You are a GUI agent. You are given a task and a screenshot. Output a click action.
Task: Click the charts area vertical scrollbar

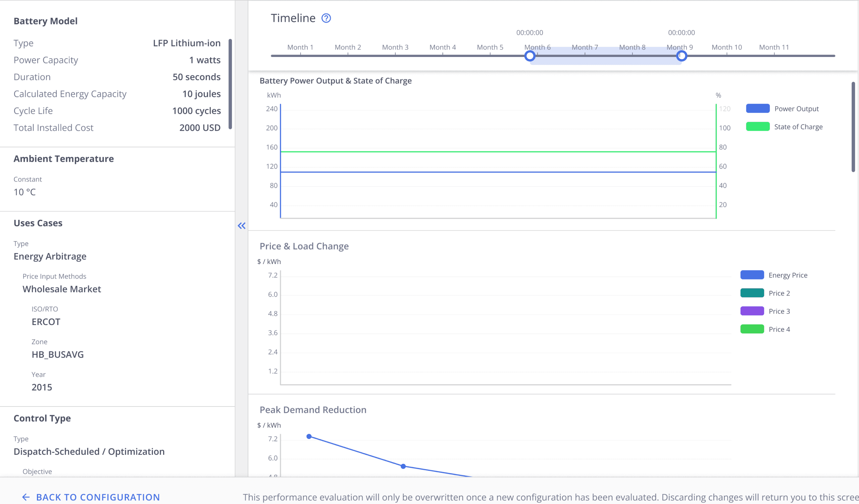pyautogui.click(x=854, y=127)
